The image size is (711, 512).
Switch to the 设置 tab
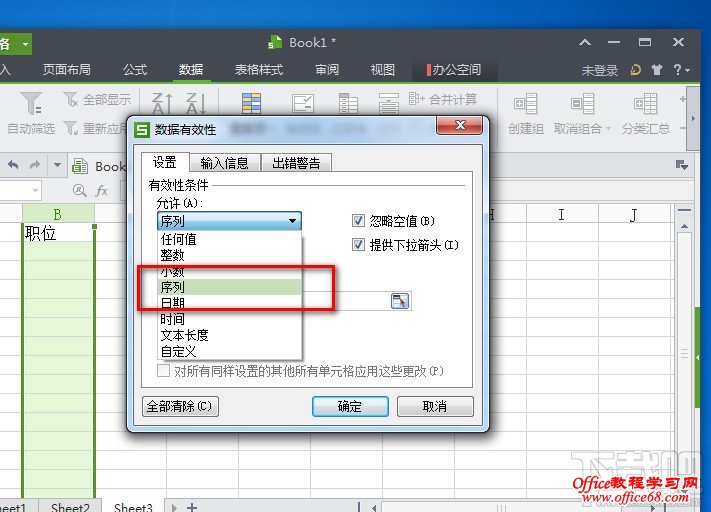pos(165,162)
